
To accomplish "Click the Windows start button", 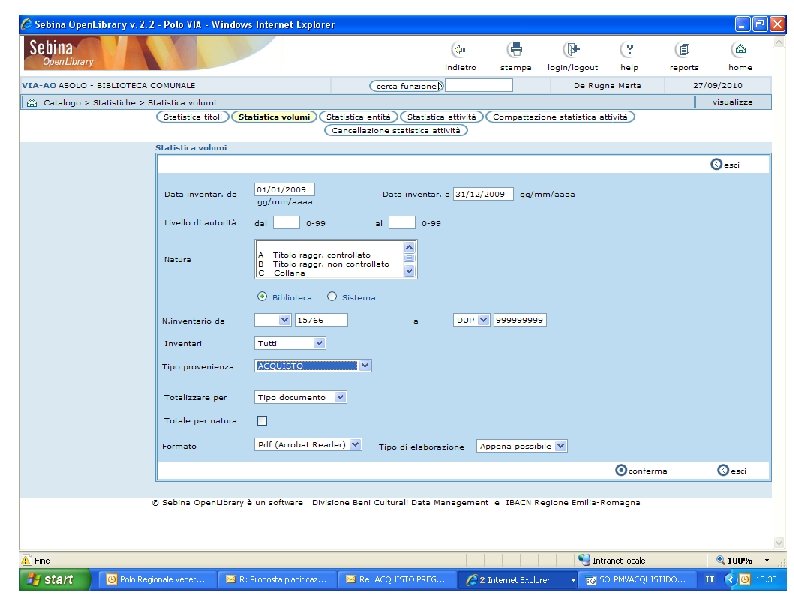I will point(54,579).
